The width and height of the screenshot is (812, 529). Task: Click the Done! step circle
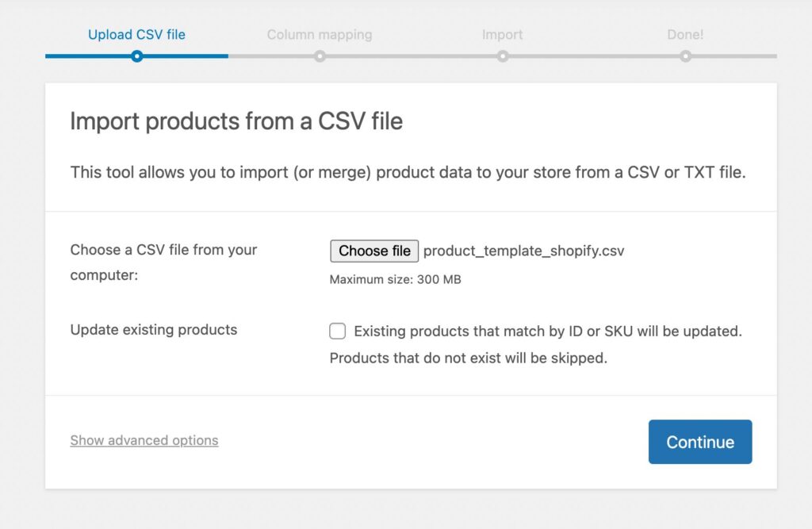[685, 56]
